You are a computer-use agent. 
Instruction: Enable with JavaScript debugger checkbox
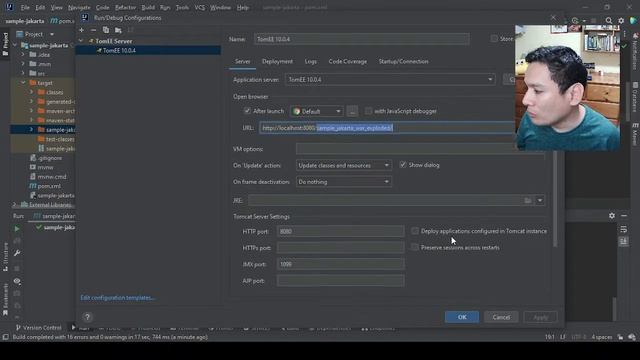pyautogui.click(x=369, y=111)
